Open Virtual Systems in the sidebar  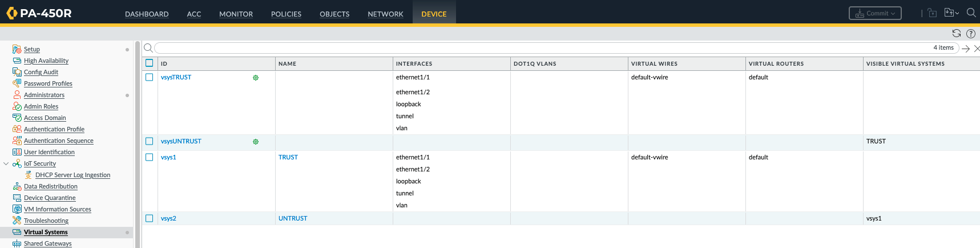pos(46,232)
